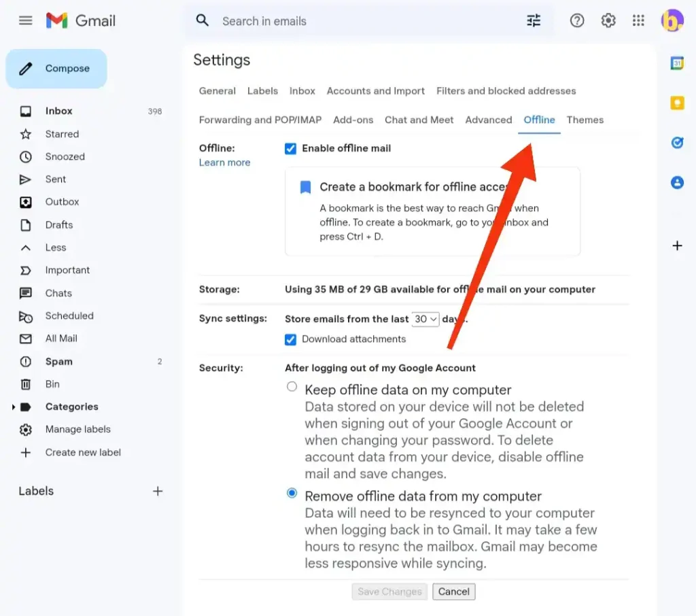Click the Gmail help icon
This screenshot has width=696, height=616.
(577, 20)
